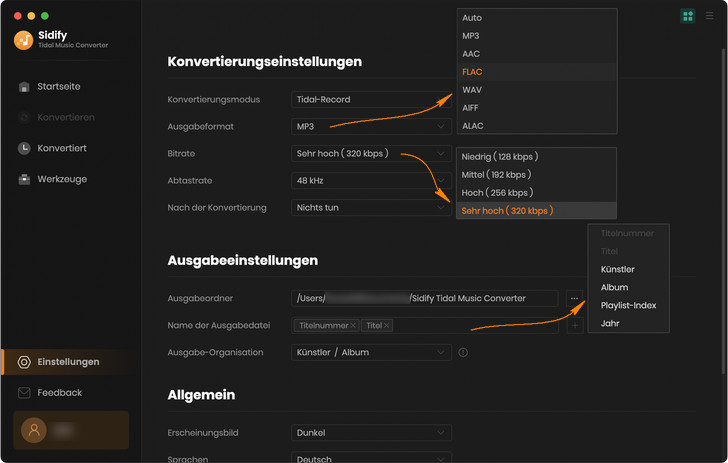The image size is (728, 463).
Task: Go to Startseite in the sidebar
Action: pos(58,87)
